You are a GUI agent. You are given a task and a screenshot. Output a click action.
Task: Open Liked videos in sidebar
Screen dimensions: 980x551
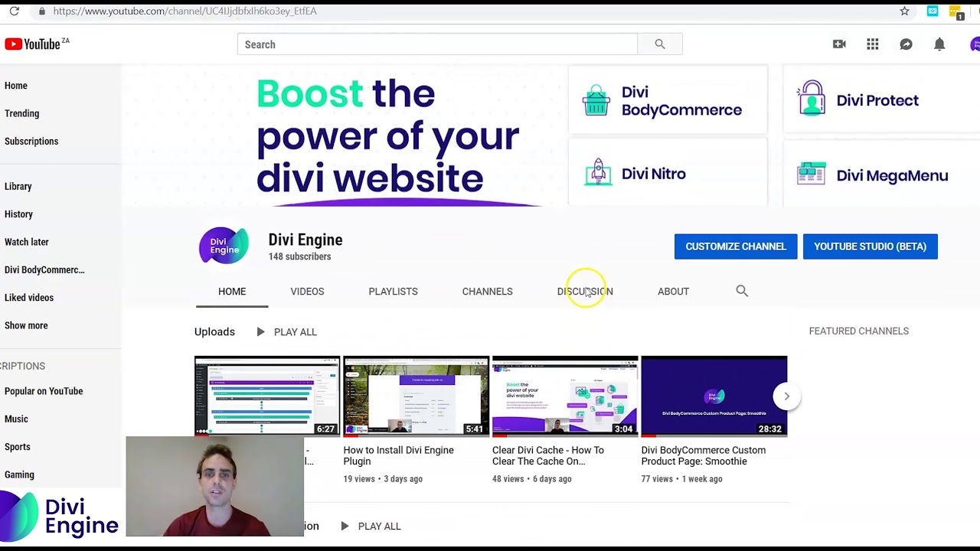coord(29,298)
